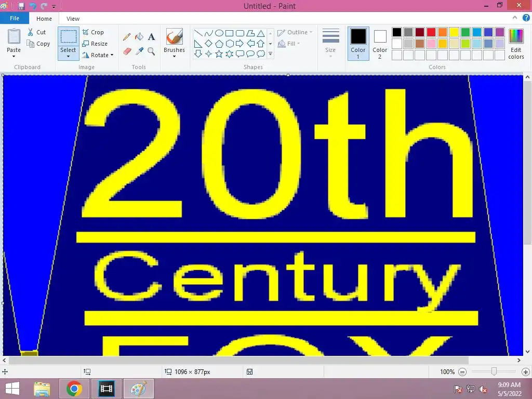Choose the Line shape

click(198, 33)
